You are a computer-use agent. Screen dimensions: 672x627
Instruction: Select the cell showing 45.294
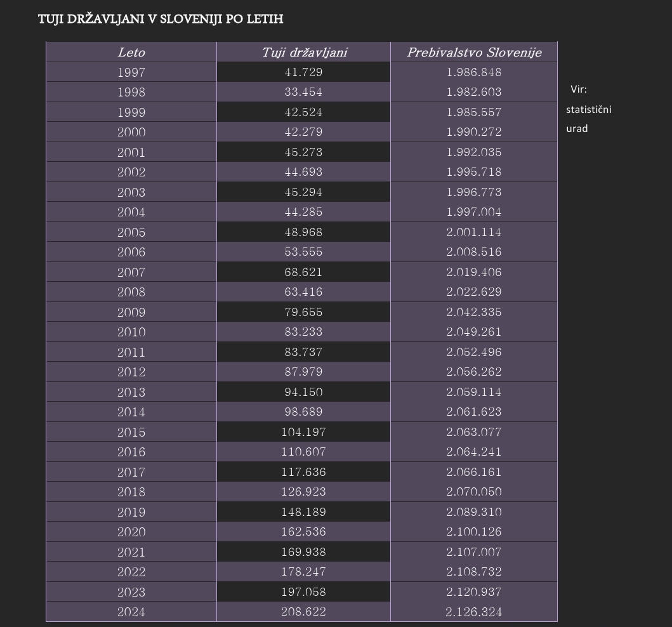coord(303,192)
